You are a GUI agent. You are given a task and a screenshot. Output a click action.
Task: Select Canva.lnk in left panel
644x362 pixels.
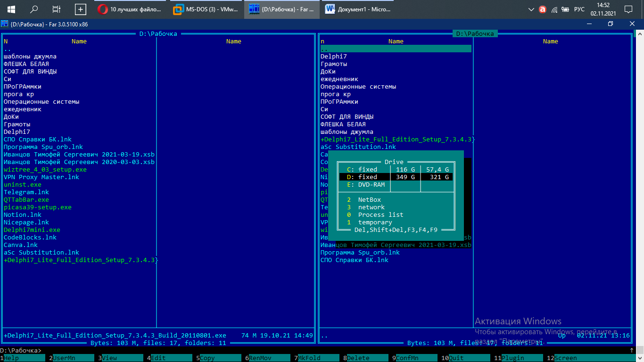(x=21, y=245)
